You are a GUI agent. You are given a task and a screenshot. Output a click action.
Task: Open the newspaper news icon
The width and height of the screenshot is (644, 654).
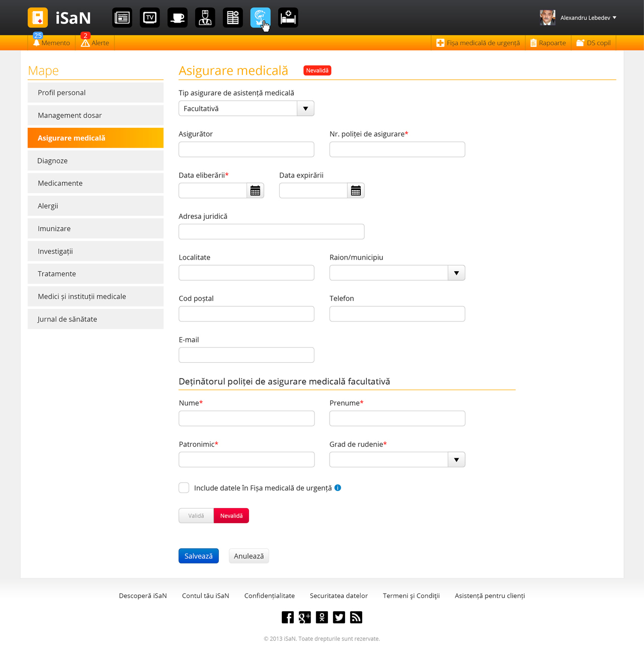point(122,18)
